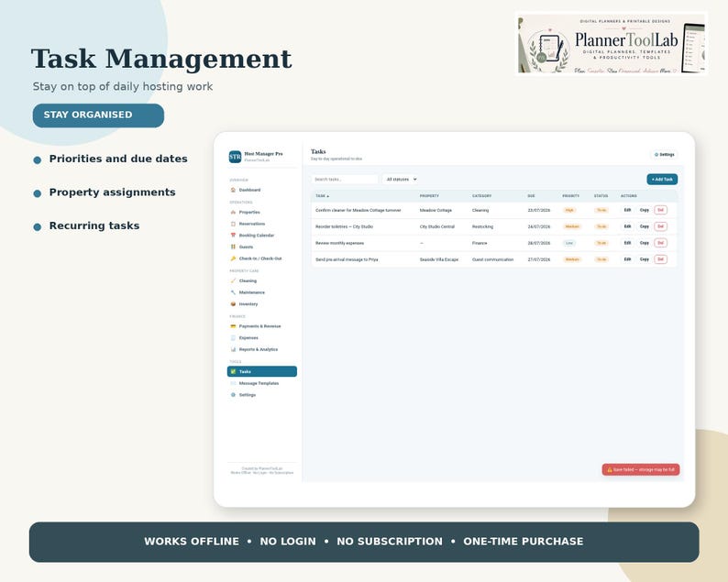Viewport: 728px width, 582px height.
Task: Click 'Restocking' category cell
Action: (x=482, y=226)
